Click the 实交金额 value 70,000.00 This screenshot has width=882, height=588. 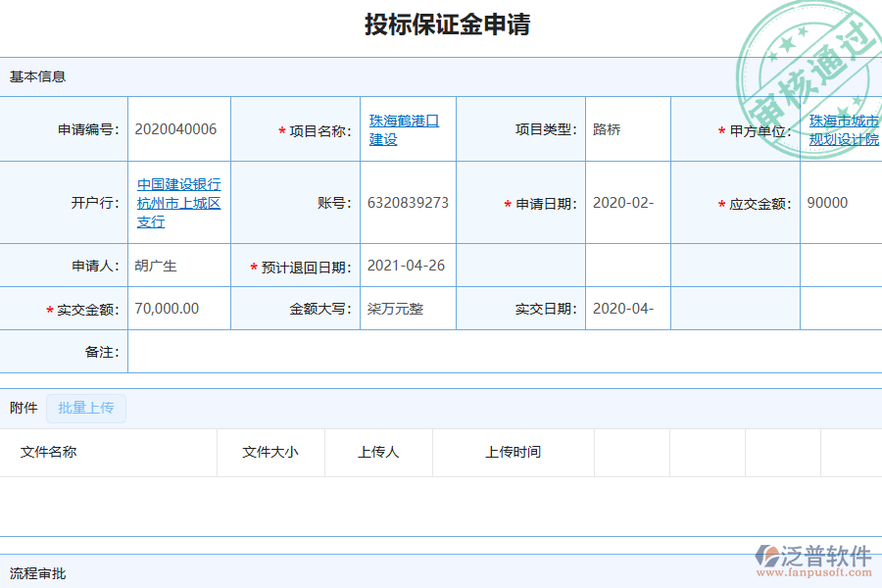coord(168,308)
